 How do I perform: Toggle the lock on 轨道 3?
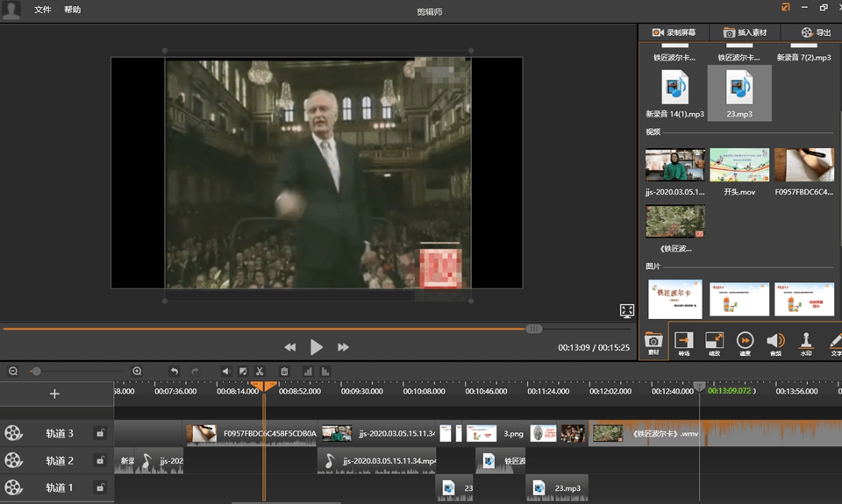pyautogui.click(x=100, y=433)
